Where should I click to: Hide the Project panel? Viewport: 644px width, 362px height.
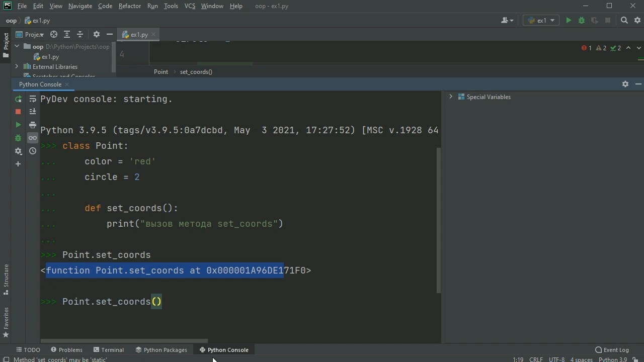(x=109, y=35)
